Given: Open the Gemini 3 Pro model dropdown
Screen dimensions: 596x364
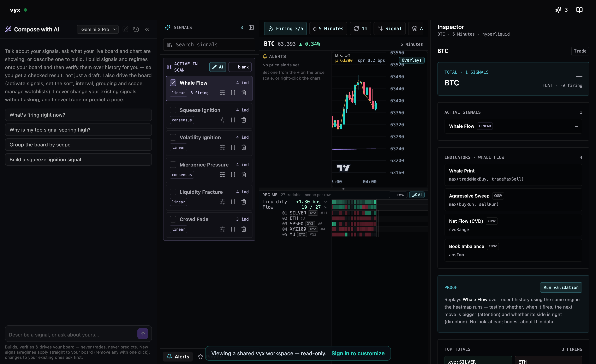Looking at the screenshot, I should click(98, 29).
